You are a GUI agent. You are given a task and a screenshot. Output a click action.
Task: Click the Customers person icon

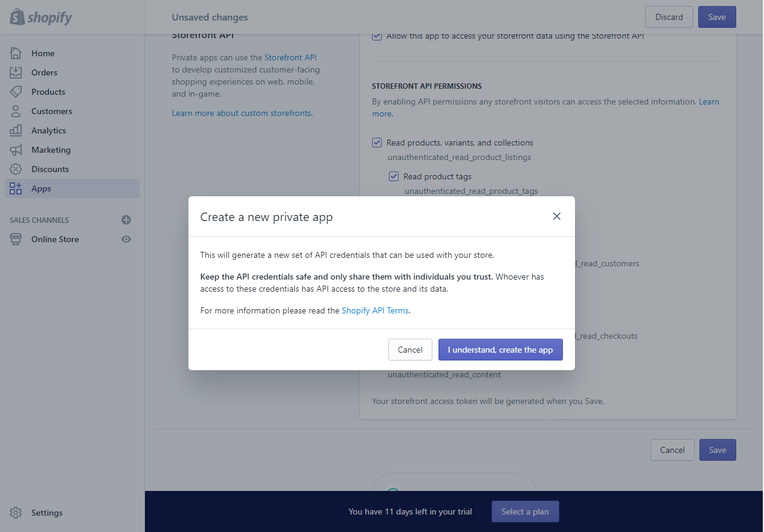[16, 111]
